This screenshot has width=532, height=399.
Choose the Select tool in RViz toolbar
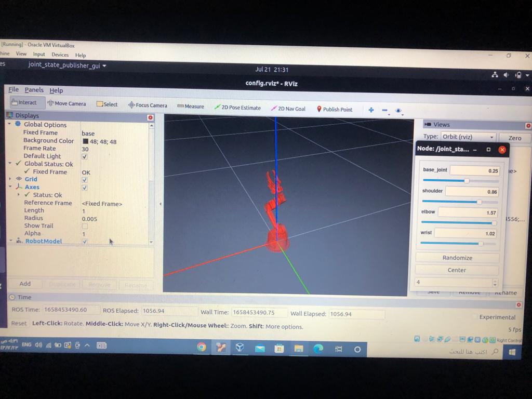107,104
